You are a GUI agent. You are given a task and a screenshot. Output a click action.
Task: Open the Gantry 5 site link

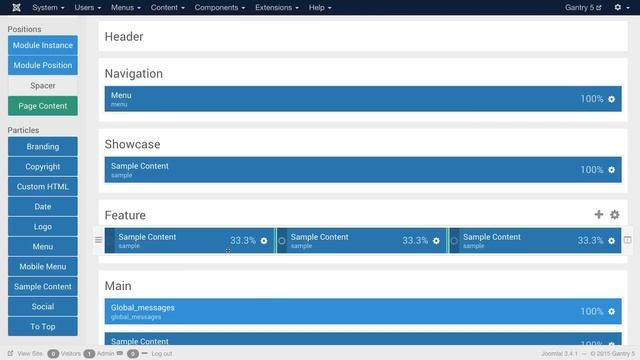(583, 7)
